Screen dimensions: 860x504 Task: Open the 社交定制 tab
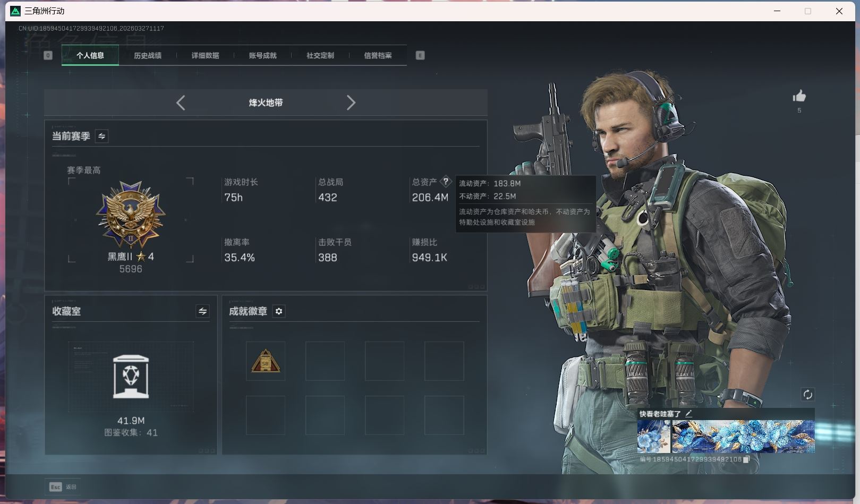(320, 55)
